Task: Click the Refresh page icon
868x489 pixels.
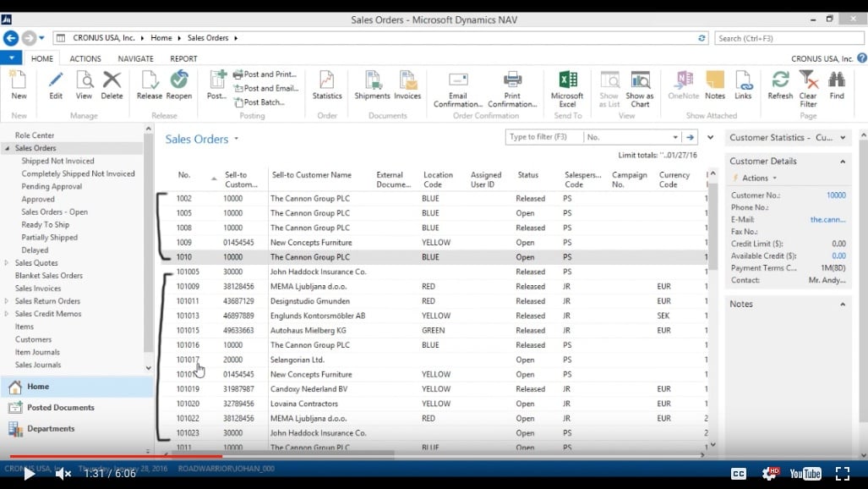Action: tap(780, 81)
